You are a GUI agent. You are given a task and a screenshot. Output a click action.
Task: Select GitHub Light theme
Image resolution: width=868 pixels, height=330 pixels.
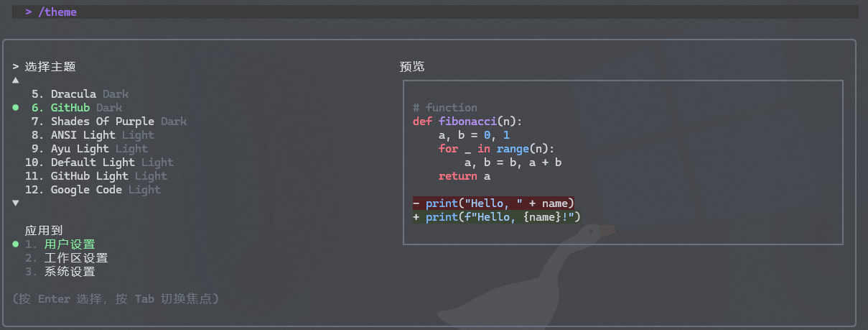[x=108, y=176]
